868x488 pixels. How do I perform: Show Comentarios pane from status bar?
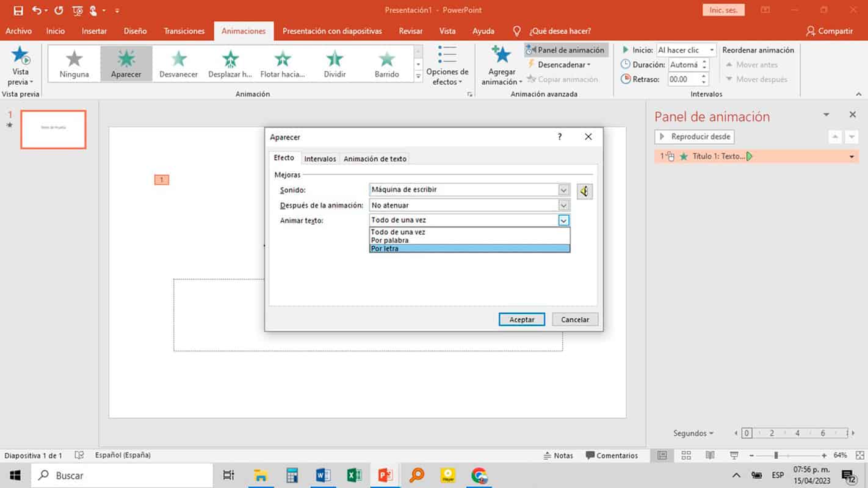(x=612, y=456)
